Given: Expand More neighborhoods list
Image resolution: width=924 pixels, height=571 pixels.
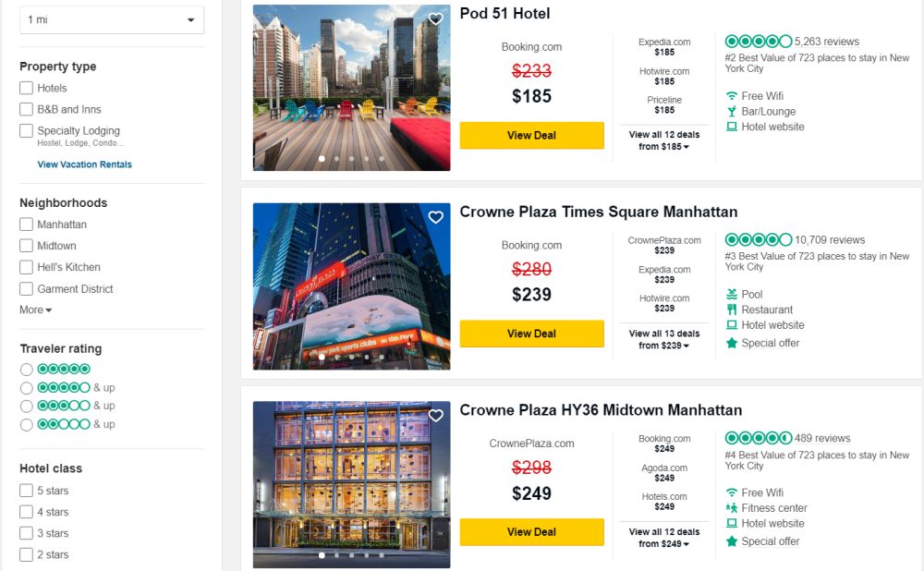Looking at the screenshot, I should coord(36,310).
